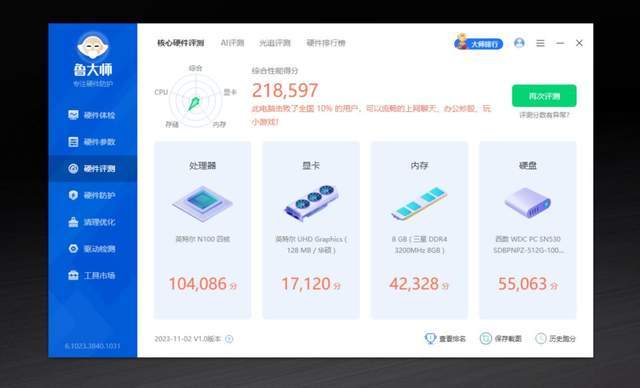Click the radar chart
The image size is (640, 388).
pyautogui.click(x=196, y=99)
